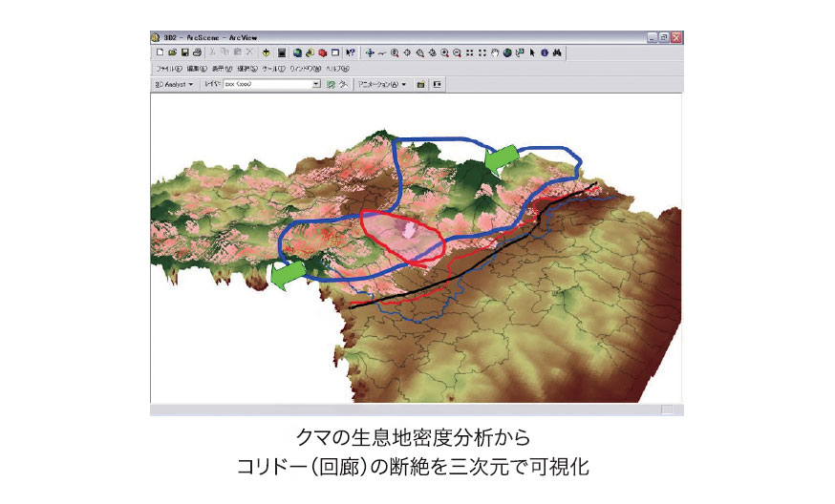Click Expand Field of View icon
This screenshot has width=835, height=504.
(482, 52)
